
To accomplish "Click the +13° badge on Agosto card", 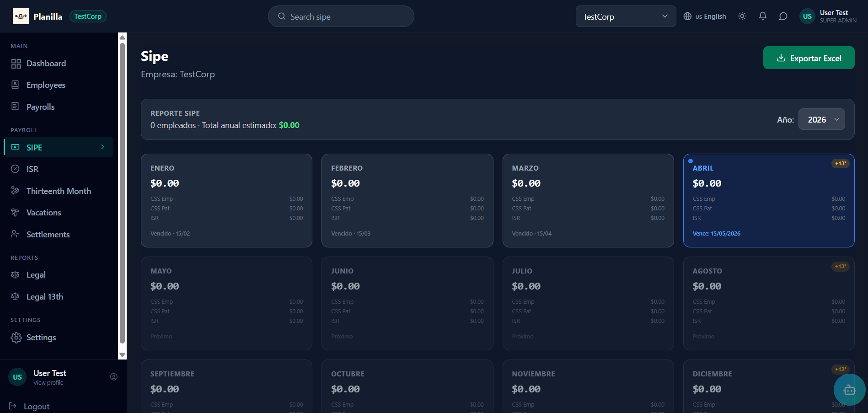I will pos(840,266).
